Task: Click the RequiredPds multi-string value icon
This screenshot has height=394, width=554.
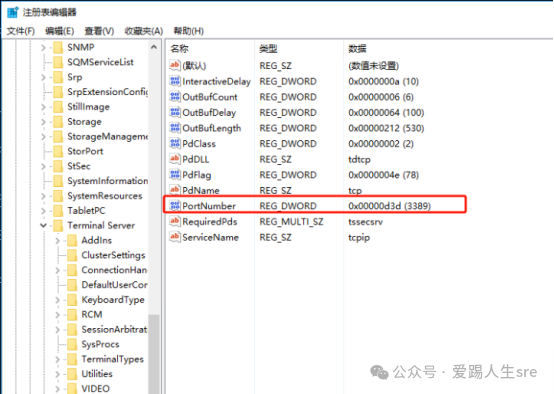Action: coord(175,222)
